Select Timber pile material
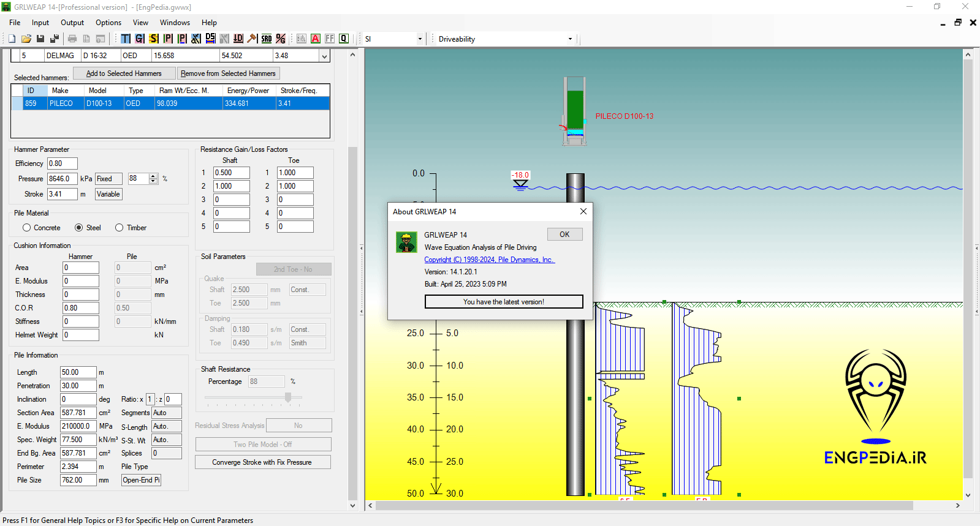980x526 pixels. (131, 228)
